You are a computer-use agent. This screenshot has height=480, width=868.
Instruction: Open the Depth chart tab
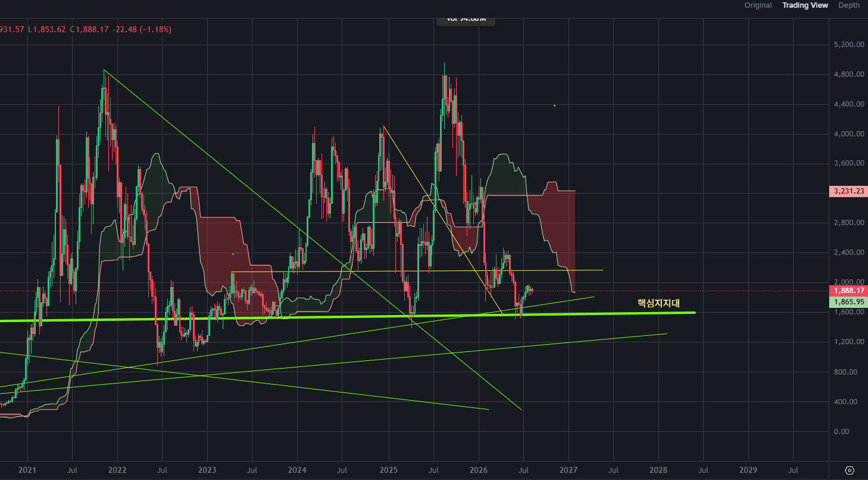pos(849,5)
